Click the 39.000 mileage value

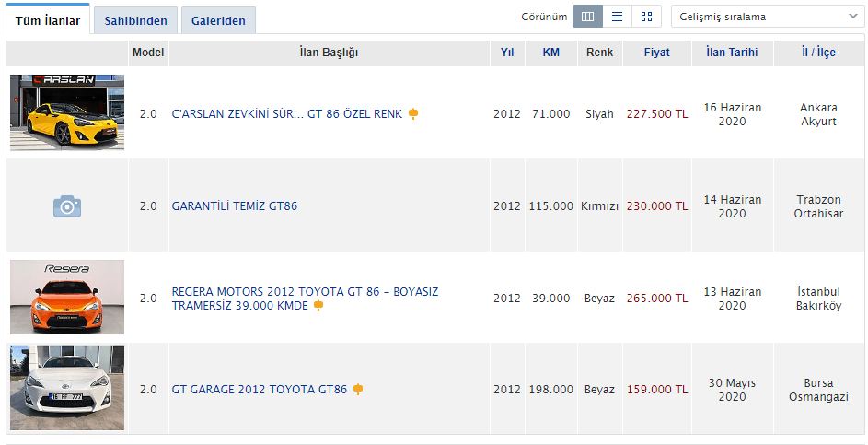(x=550, y=299)
